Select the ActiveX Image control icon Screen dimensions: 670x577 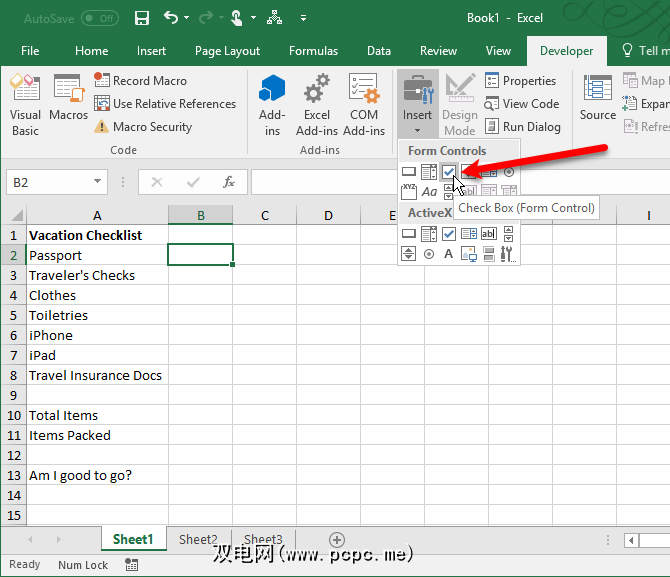coord(469,254)
